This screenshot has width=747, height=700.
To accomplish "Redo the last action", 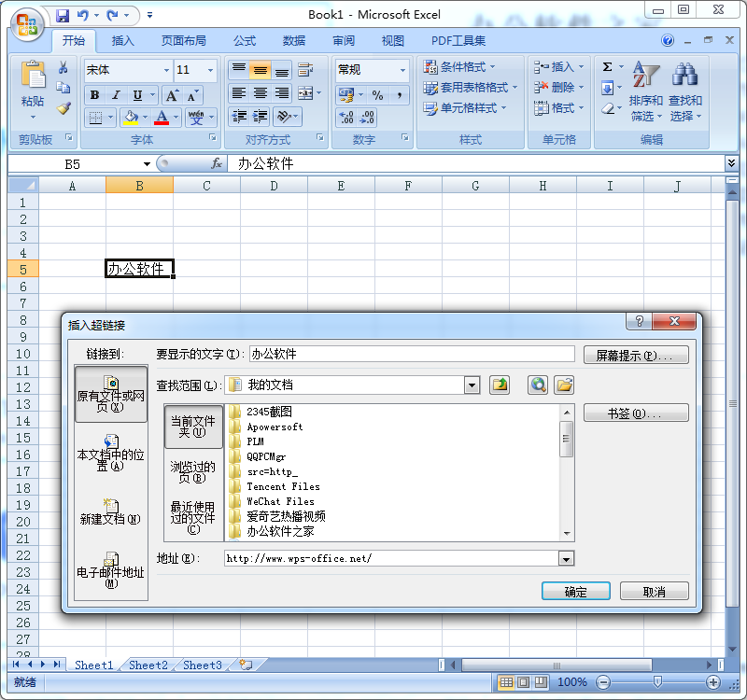I will coord(112,15).
